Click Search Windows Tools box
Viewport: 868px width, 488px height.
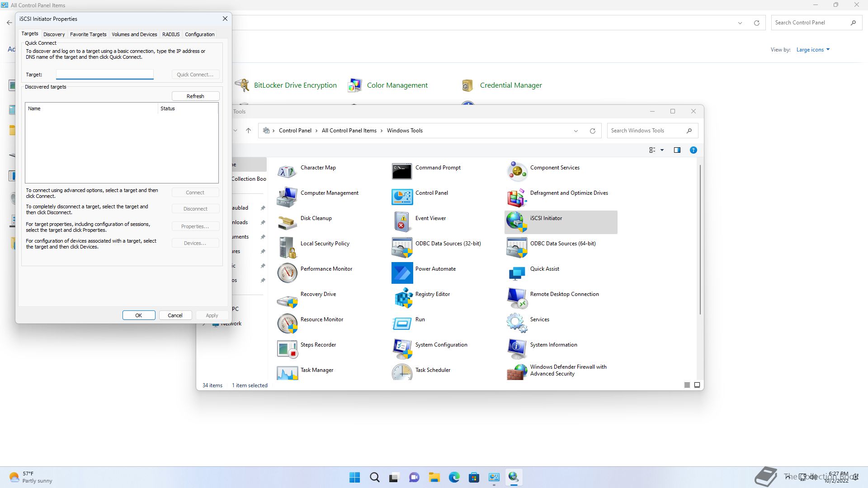[652, 131]
